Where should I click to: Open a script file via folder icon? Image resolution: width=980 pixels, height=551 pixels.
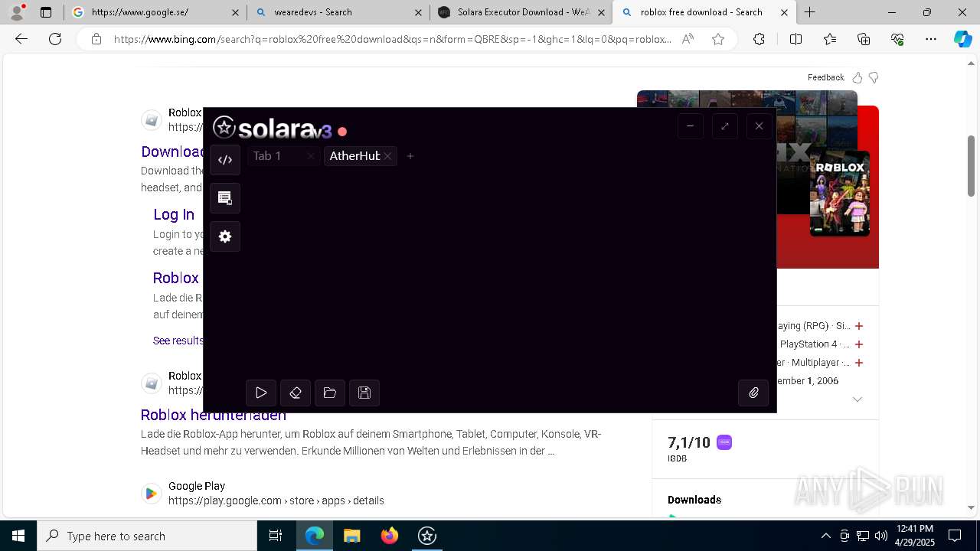[330, 393]
